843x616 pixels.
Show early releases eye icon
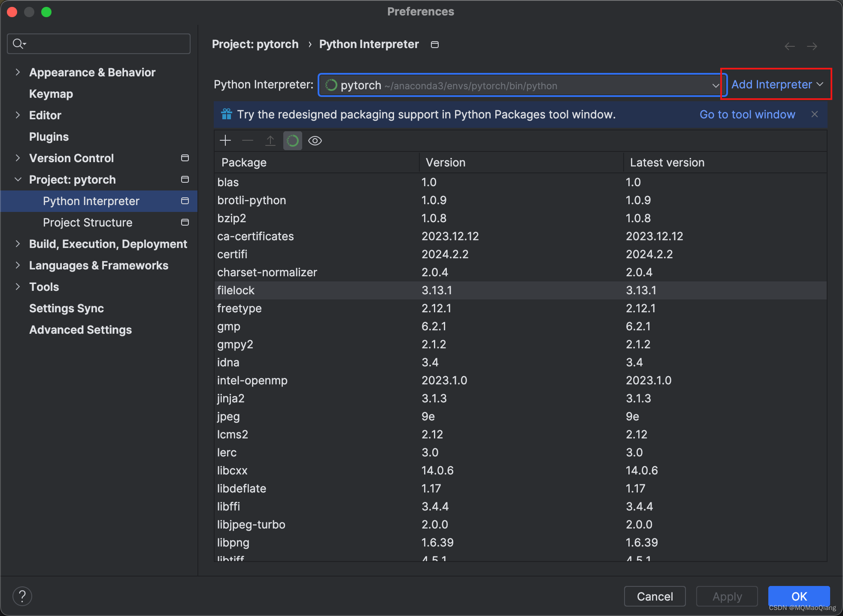point(315,141)
